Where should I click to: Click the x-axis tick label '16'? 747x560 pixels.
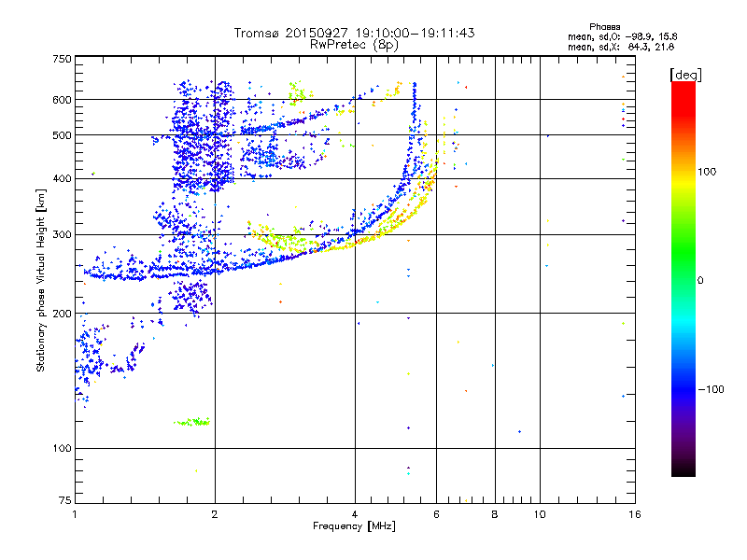point(635,514)
